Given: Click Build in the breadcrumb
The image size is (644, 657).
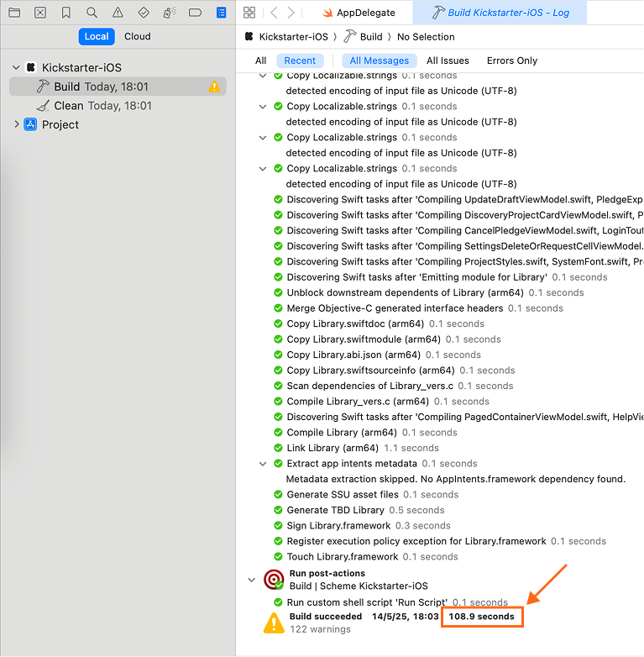Looking at the screenshot, I should pos(371,37).
